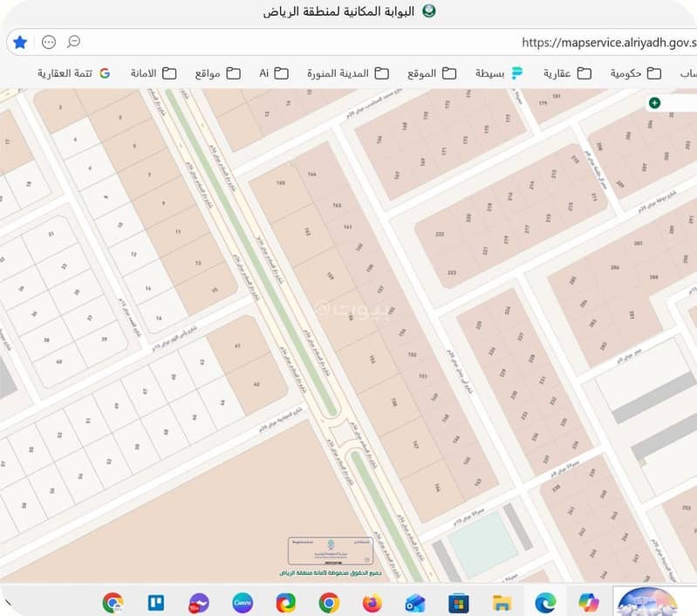Viewport: 697px width, 616px height.
Task: Open Firefox from the taskbar
Action: 372,602
